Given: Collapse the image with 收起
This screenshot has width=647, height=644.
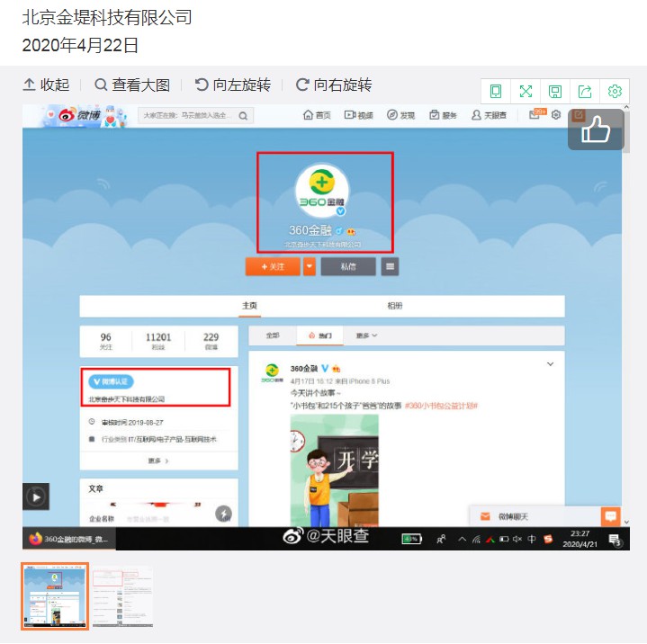Looking at the screenshot, I should [46, 85].
